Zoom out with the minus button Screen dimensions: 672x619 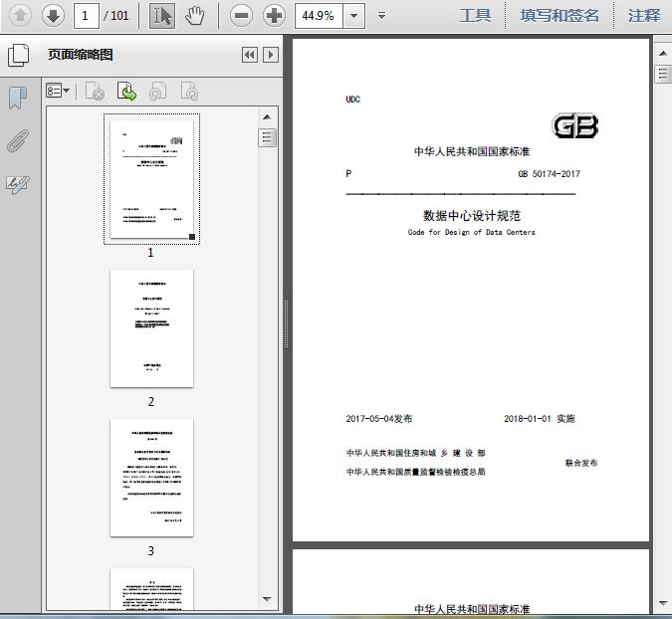(x=241, y=16)
